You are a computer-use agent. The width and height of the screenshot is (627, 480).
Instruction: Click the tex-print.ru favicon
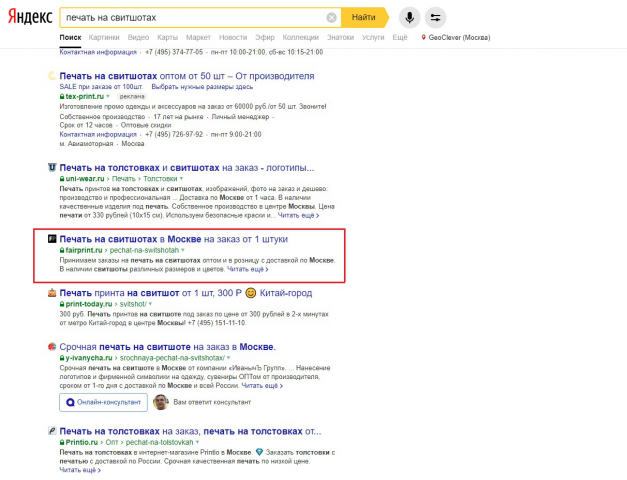(x=52, y=76)
